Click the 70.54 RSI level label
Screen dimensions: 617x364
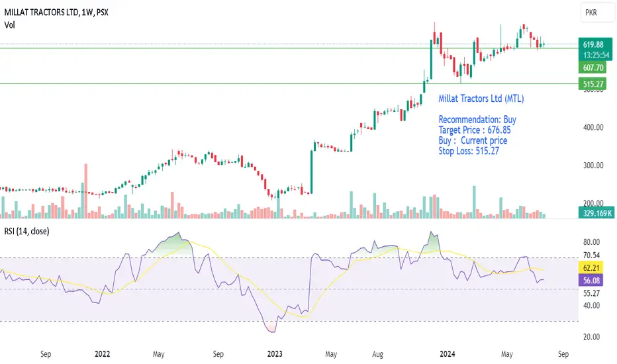pos(591,255)
